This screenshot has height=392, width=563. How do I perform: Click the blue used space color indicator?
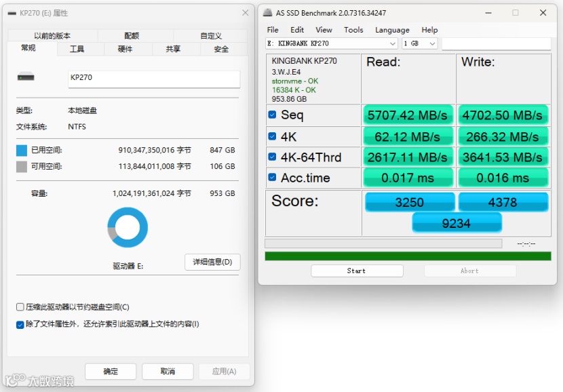tap(22, 151)
